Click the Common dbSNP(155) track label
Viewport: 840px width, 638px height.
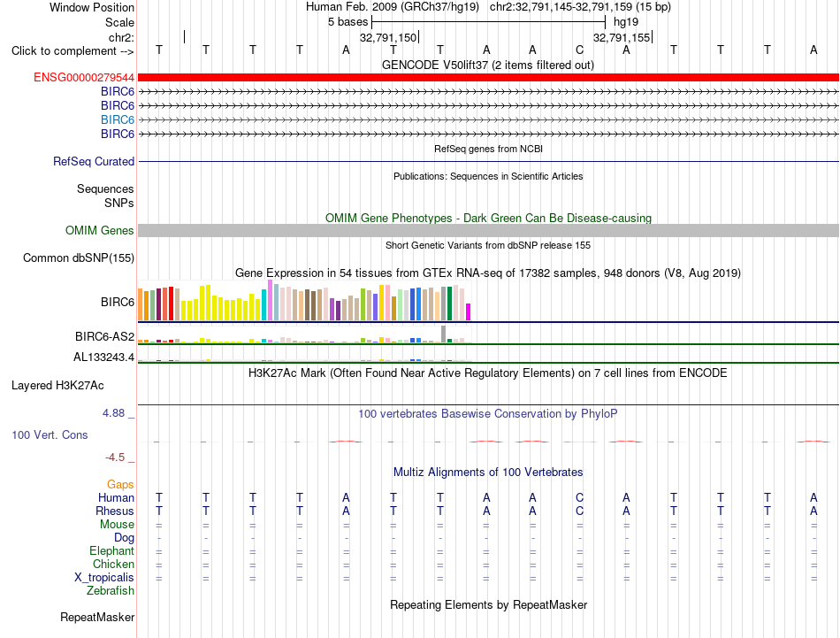79,258
